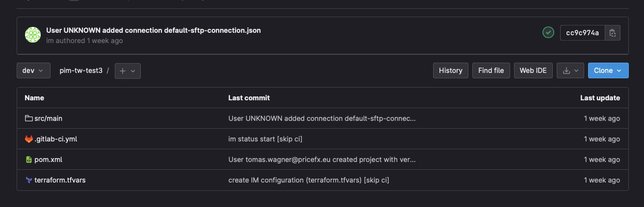Expand the Clone dropdown button
The image size is (644, 207).
pos(608,70)
